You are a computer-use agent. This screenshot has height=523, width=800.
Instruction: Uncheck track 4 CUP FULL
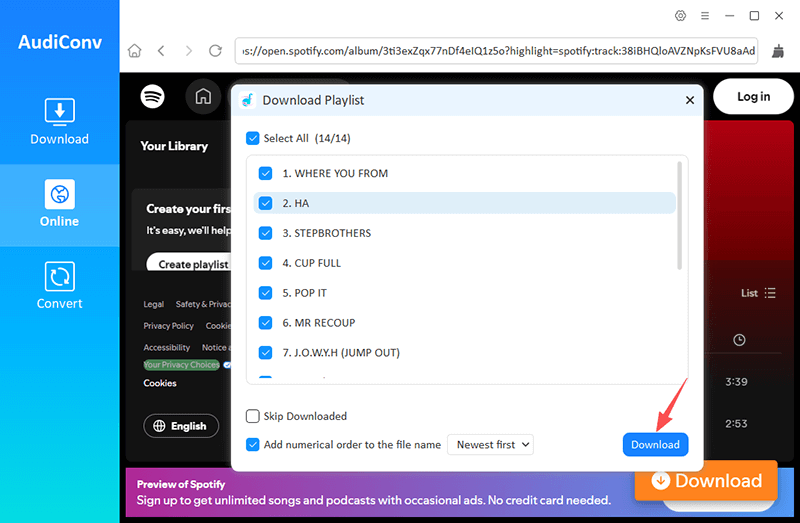[x=265, y=263]
